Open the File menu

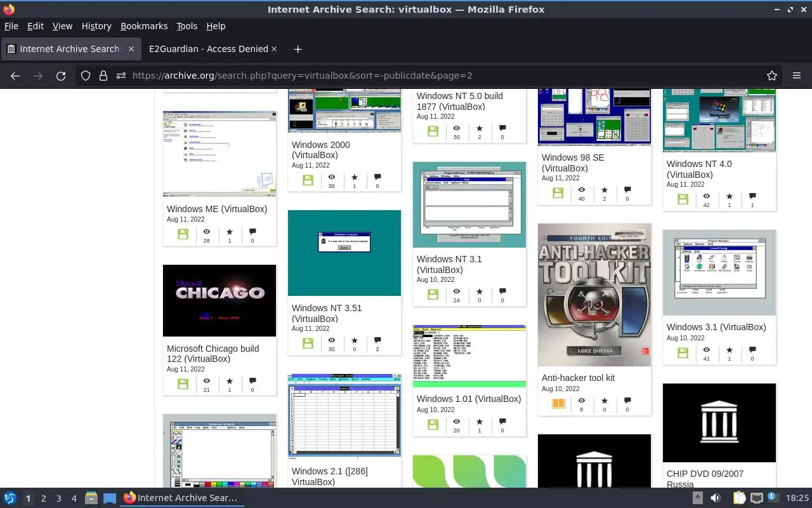pos(11,26)
